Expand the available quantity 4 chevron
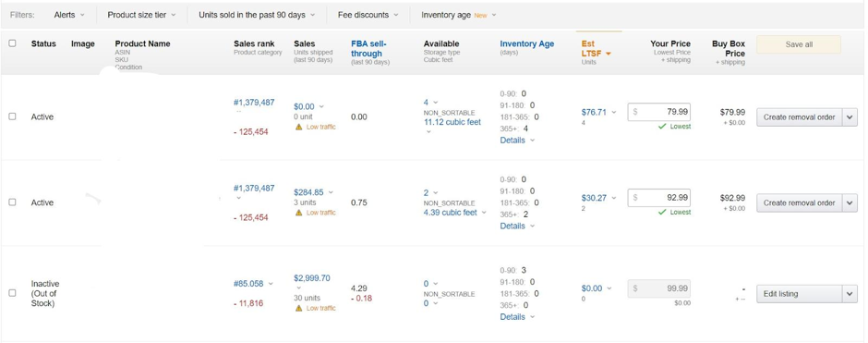 (435, 103)
